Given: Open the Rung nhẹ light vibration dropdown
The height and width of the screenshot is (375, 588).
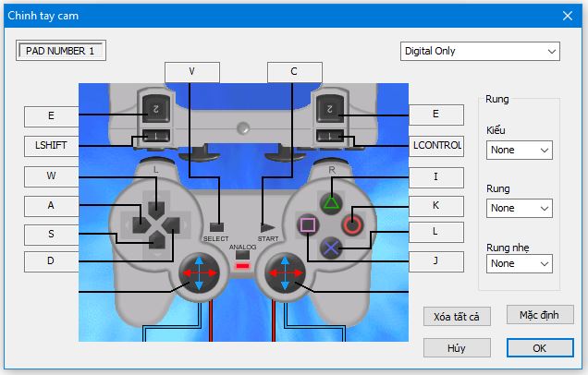Looking at the screenshot, I should 519,264.
